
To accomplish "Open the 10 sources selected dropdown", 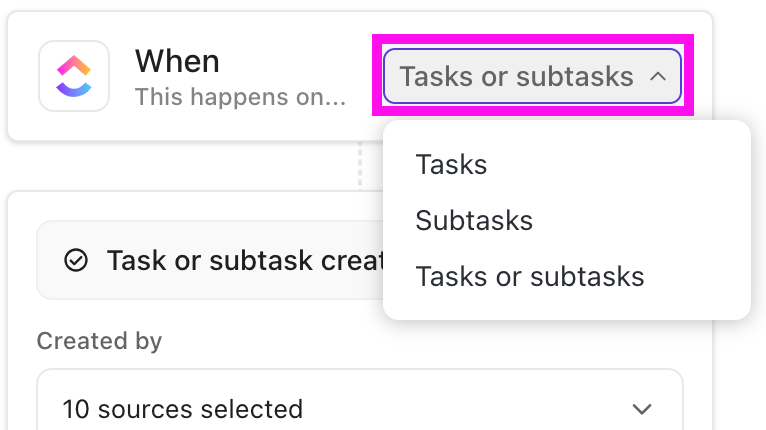I will point(359,409).
